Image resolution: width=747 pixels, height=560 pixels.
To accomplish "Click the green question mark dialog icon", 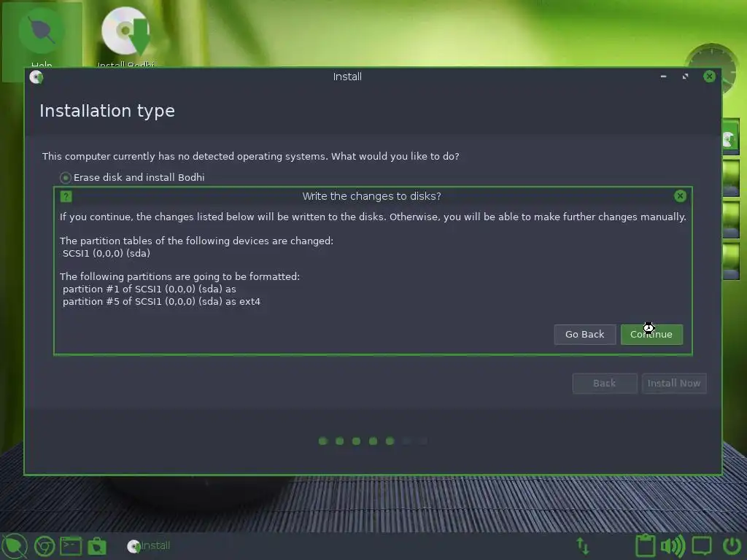I will click(66, 196).
